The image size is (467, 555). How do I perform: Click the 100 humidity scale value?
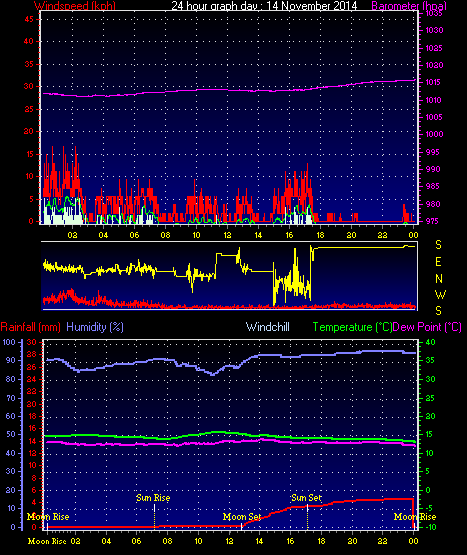coord(9,342)
